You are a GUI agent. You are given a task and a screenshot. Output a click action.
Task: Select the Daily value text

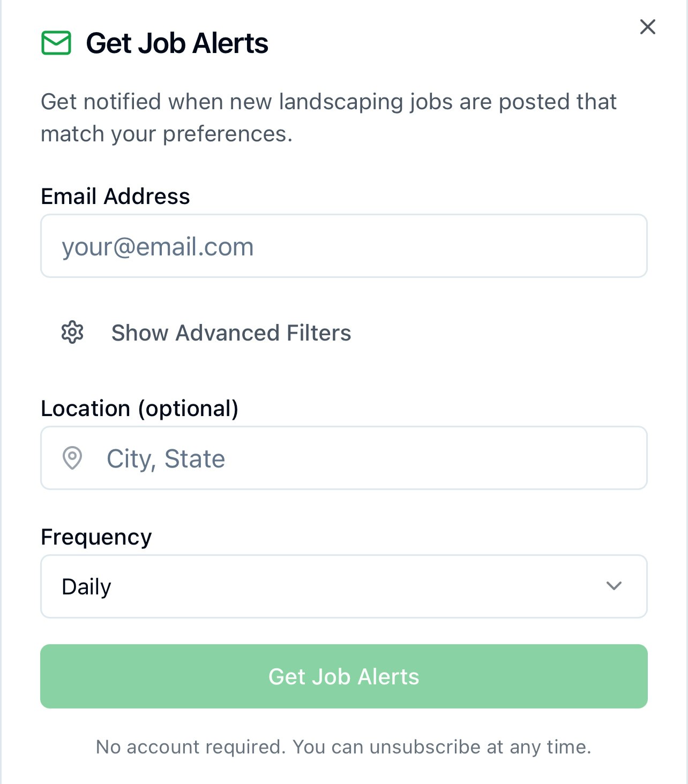86,587
